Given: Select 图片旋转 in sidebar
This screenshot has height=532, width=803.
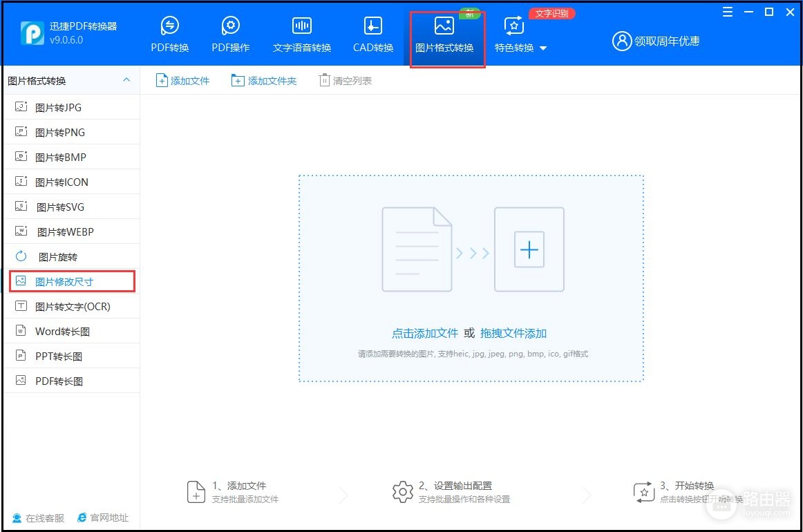Looking at the screenshot, I should (x=72, y=256).
